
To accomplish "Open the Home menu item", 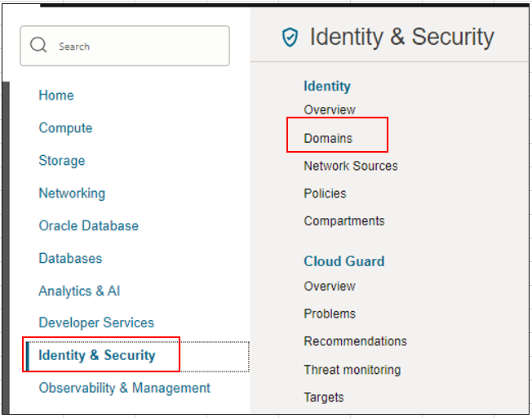I will point(56,95).
